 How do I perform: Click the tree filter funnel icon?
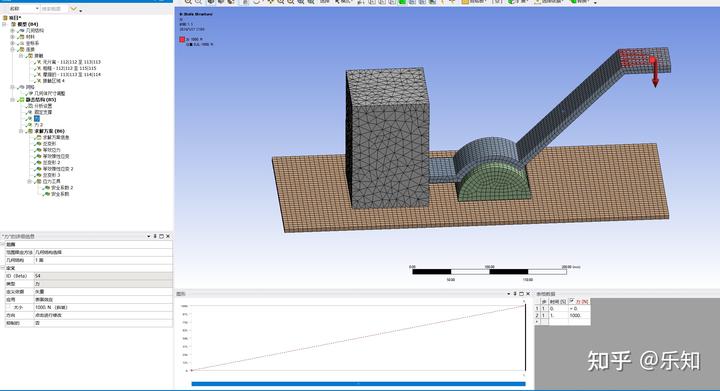[x=73, y=9]
